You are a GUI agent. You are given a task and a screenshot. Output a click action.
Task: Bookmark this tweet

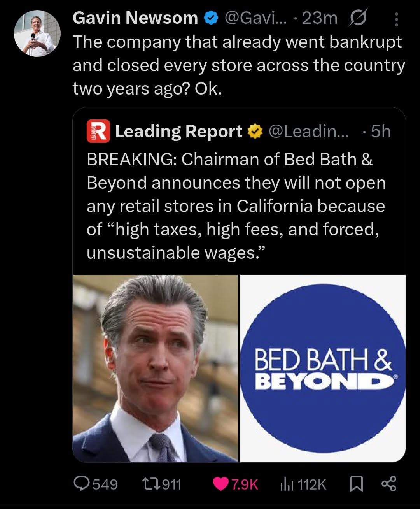point(356,484)
